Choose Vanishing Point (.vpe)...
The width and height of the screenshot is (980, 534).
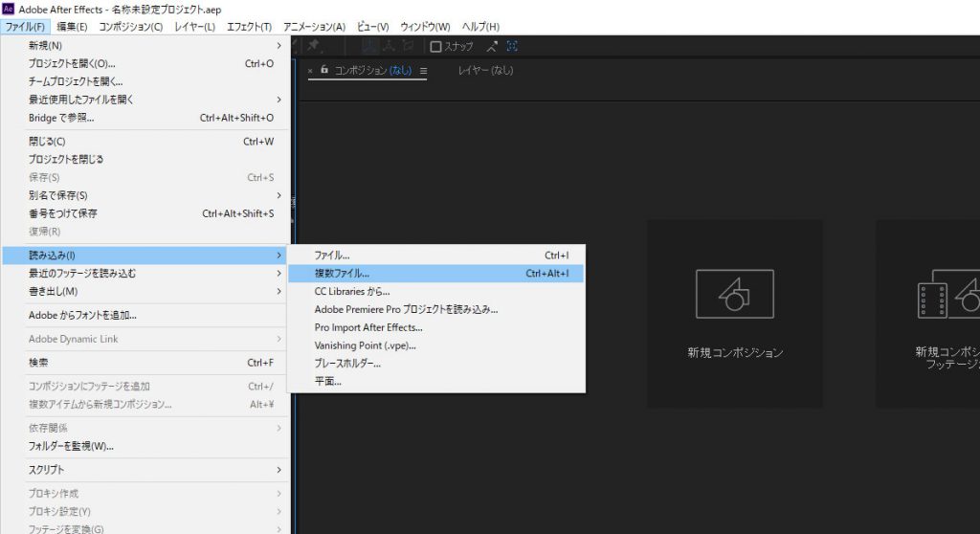pyautogui.click(x=436, y=345)
